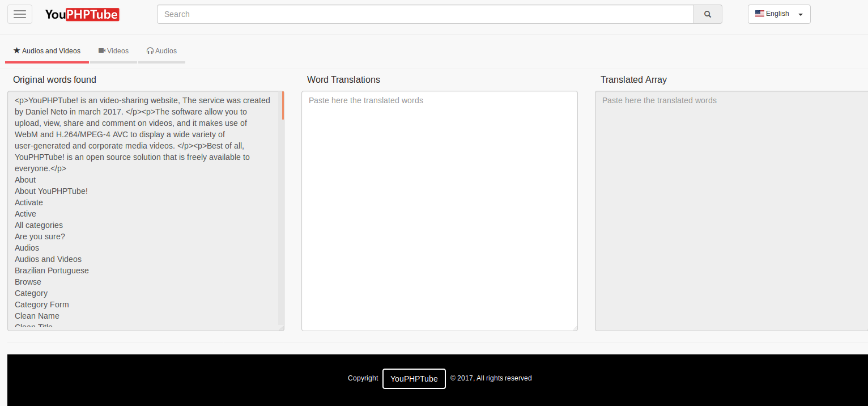The width and height of the screenshot is (868, 406).
Task: Open the hamburger navigation menu
Action: (x=20, y=14)
